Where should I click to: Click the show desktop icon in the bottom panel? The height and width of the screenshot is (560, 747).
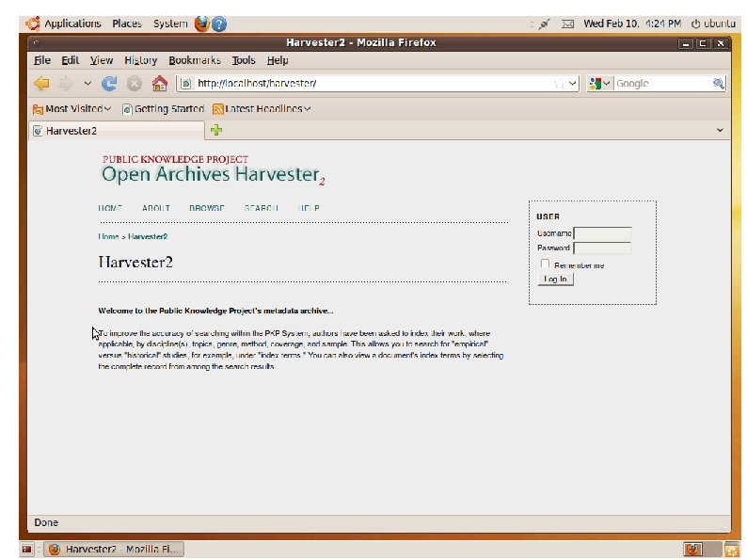[26, 549]
